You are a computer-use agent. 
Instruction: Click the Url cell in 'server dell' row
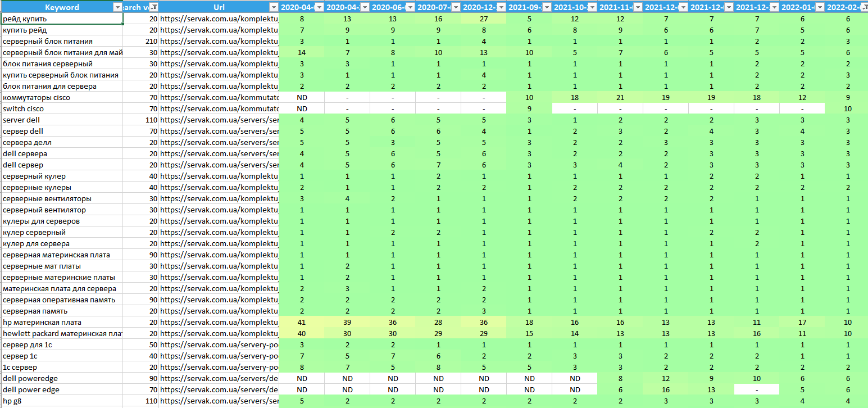click(x=219, y=120)
